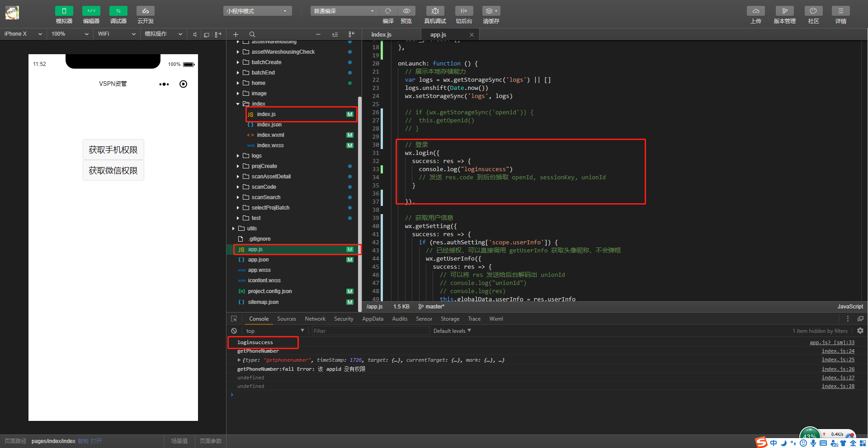Open the iPhone X device dropdown
868x448 pixels.
(23, 34)
